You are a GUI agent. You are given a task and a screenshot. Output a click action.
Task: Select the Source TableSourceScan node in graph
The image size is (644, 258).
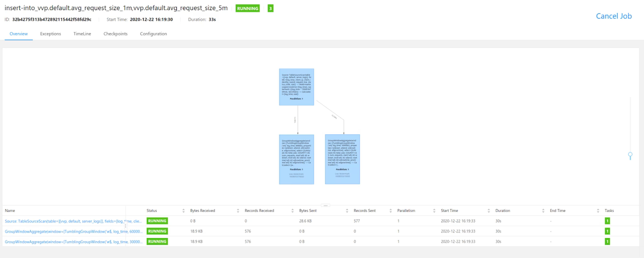point(297,87)
